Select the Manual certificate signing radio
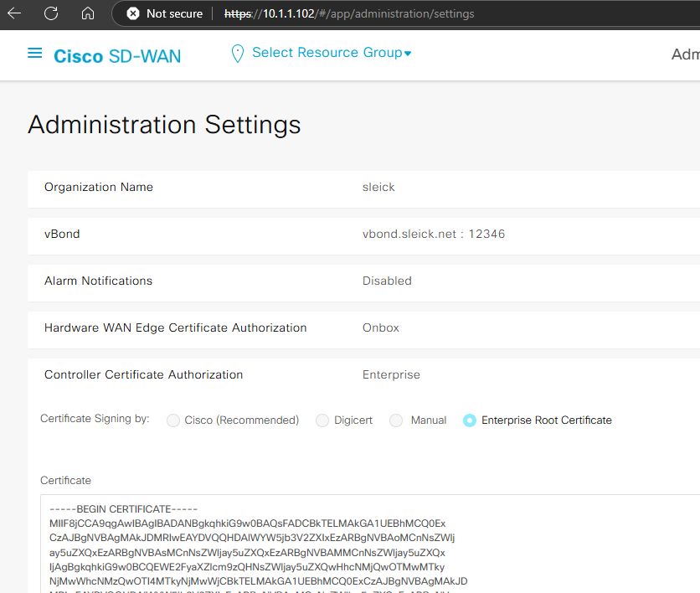The image size is (700, 593). click(x=397, y=420)
